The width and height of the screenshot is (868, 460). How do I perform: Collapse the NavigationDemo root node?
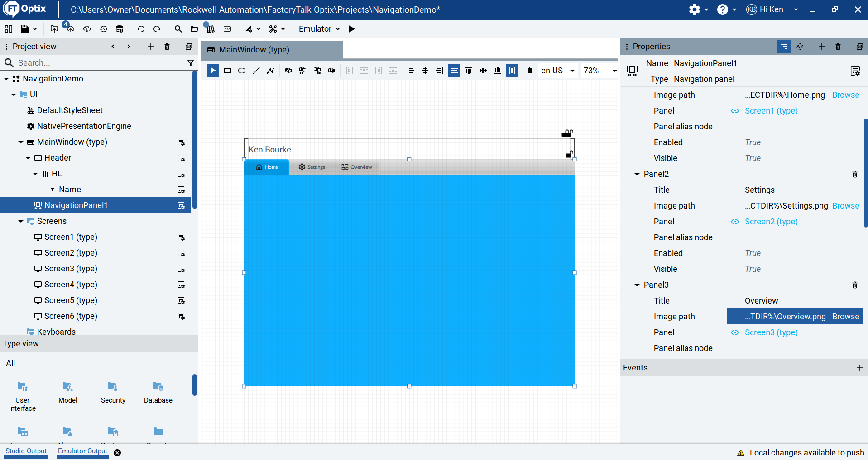click(x=6, y=79)
